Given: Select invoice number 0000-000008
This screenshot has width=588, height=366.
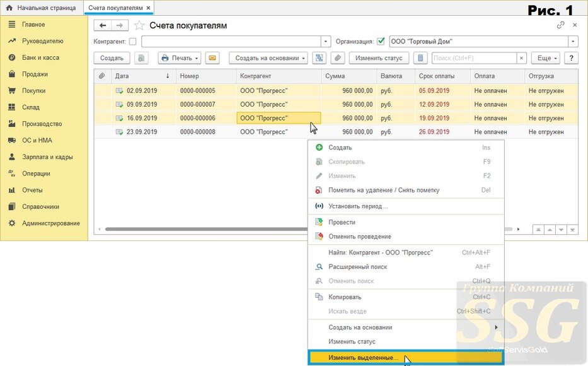Looking at the screenshot, I should [198, 132].
